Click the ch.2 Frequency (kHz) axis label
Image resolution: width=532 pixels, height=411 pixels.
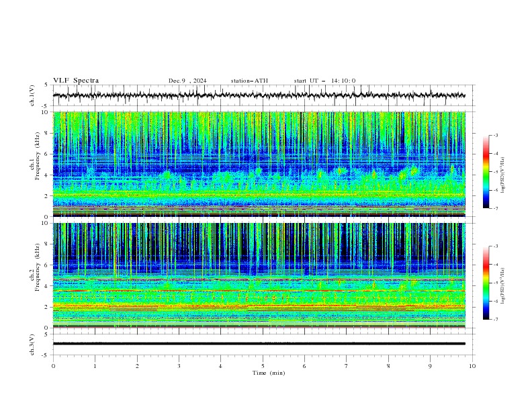click(x=35, y=267)
